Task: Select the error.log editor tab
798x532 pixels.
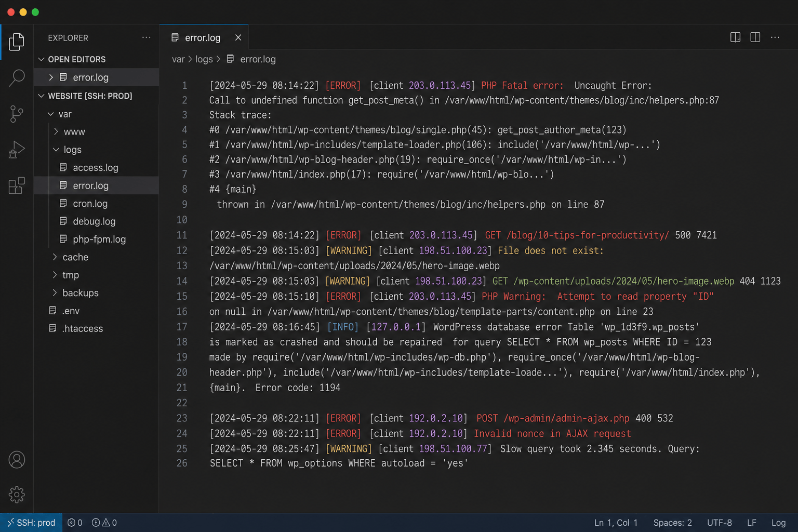Action: (204, 37)
